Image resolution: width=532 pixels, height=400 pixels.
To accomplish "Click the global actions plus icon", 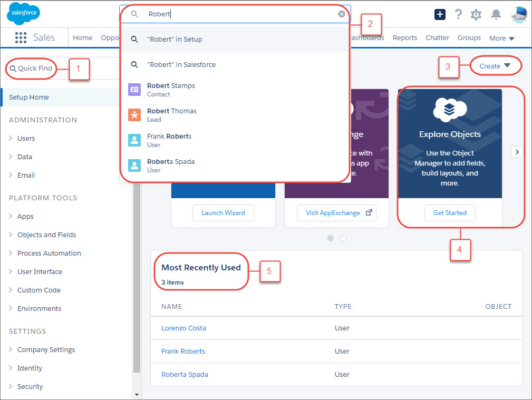I will pyautogui.click(x=440, y=14).
